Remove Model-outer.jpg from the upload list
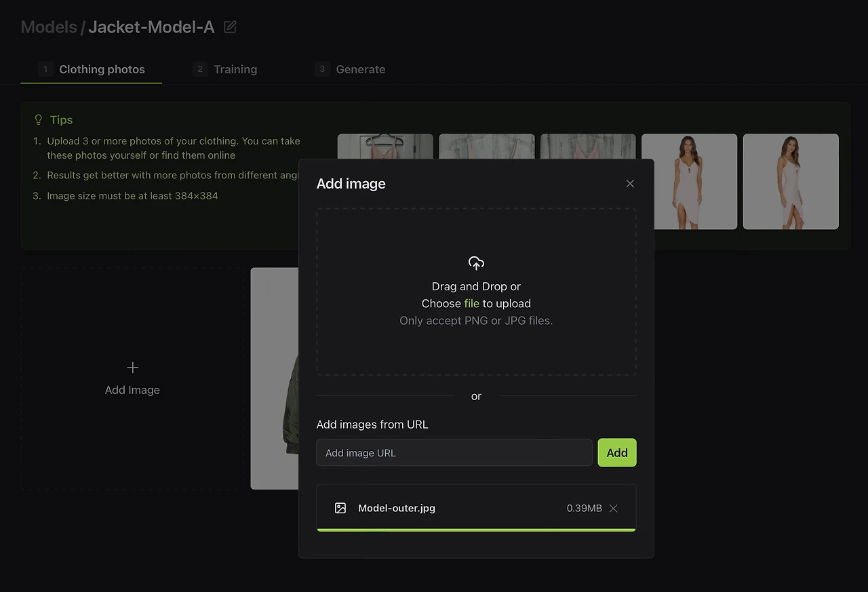Viewport: 868px width, 592px height. coord(614,509)
